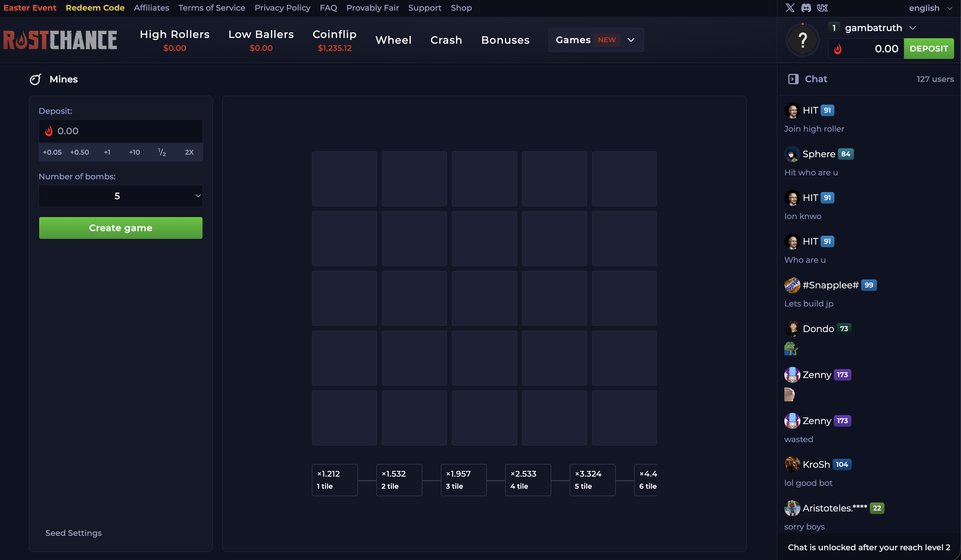Open the Provably Fair page
This screenshot has height=560, width=961.
(x=373, y=8)
